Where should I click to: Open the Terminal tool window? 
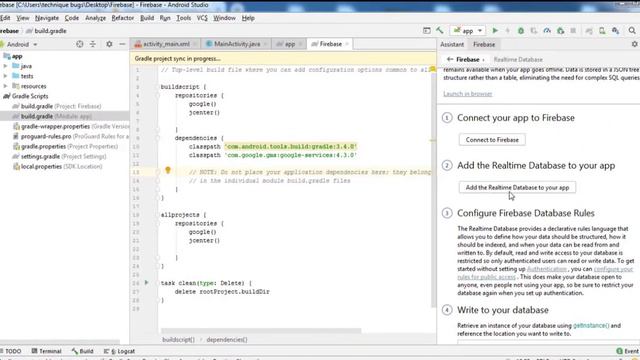point(47,351)
